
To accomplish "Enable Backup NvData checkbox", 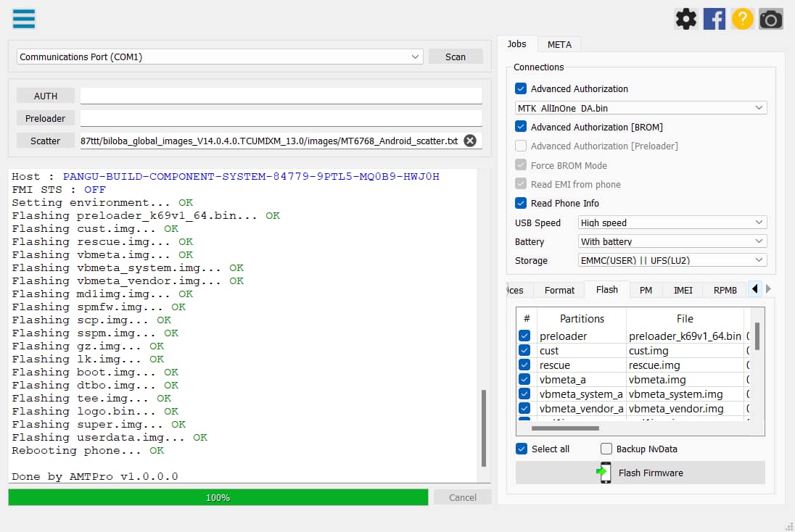I will 606,449.
